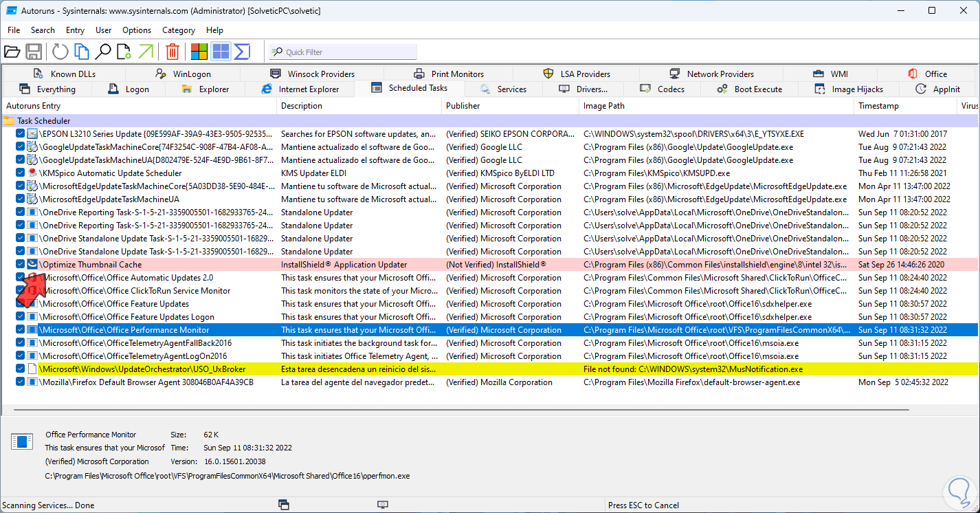Click the monitor icon in the status bar

(383, 505)
